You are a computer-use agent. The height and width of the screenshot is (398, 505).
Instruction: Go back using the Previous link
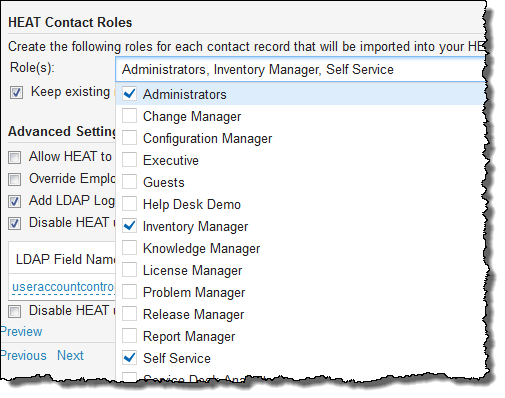[x=23, y=355]
